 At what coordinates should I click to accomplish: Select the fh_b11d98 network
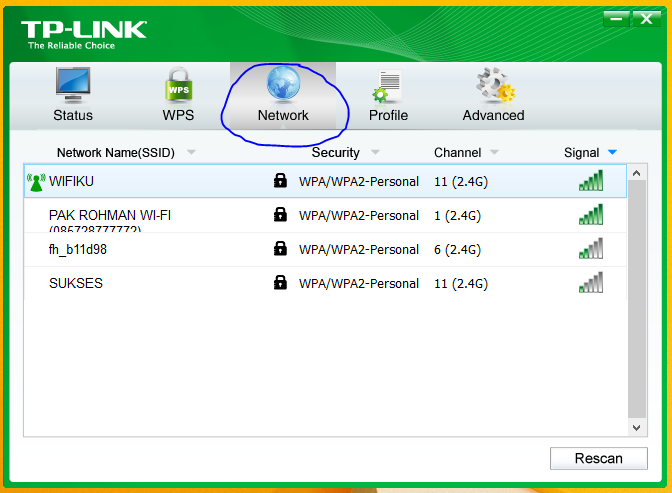[x=78, y=250]
